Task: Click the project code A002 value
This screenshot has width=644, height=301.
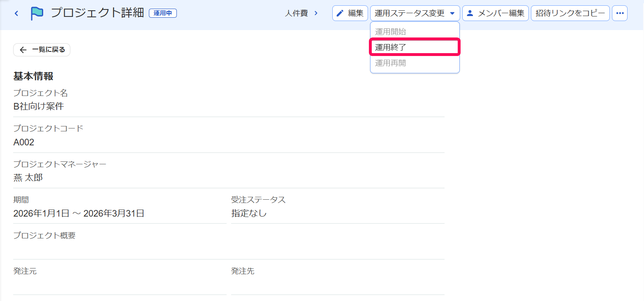Action: pyautogui.click(x=24, y=142)
